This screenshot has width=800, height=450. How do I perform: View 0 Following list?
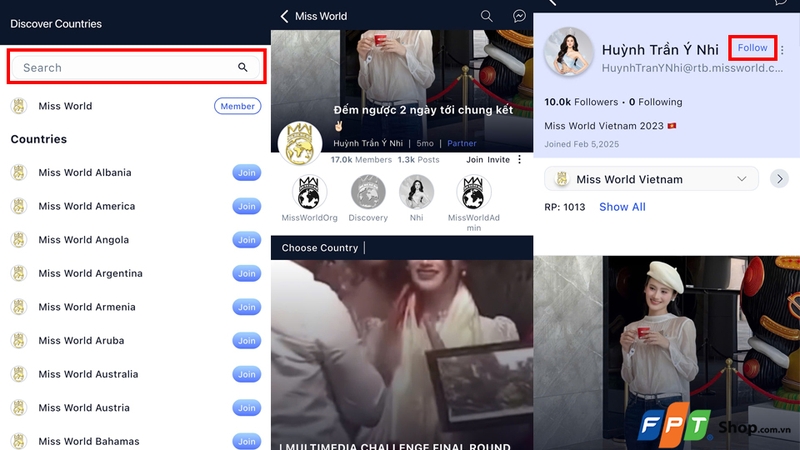656,102
